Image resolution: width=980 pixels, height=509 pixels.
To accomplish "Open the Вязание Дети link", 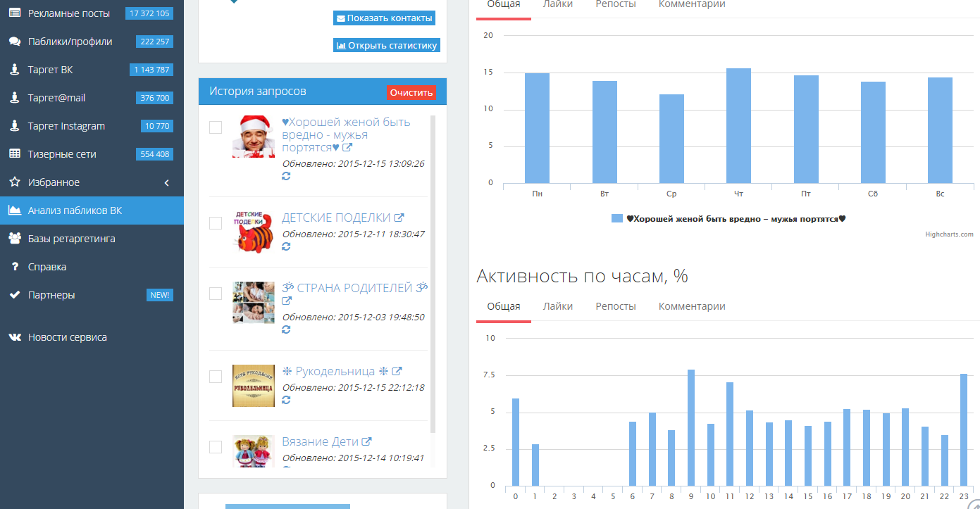I will click(x=320, y=442).
